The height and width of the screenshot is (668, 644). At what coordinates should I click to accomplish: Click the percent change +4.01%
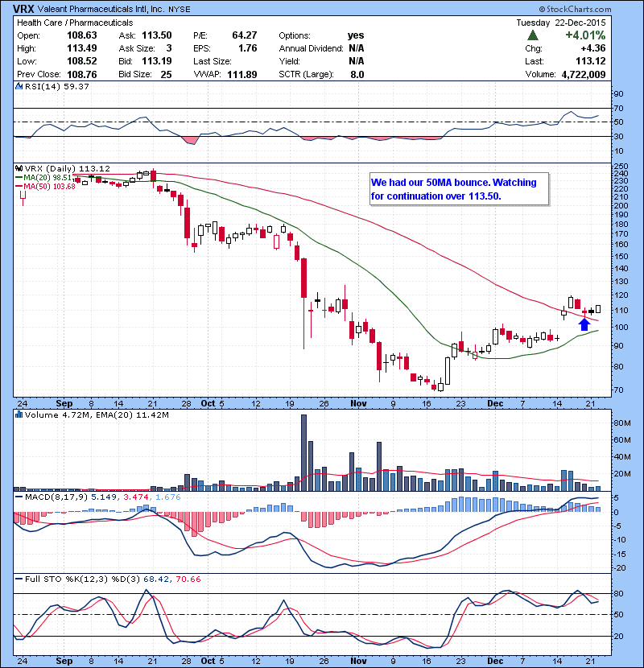tap(585, 35)
